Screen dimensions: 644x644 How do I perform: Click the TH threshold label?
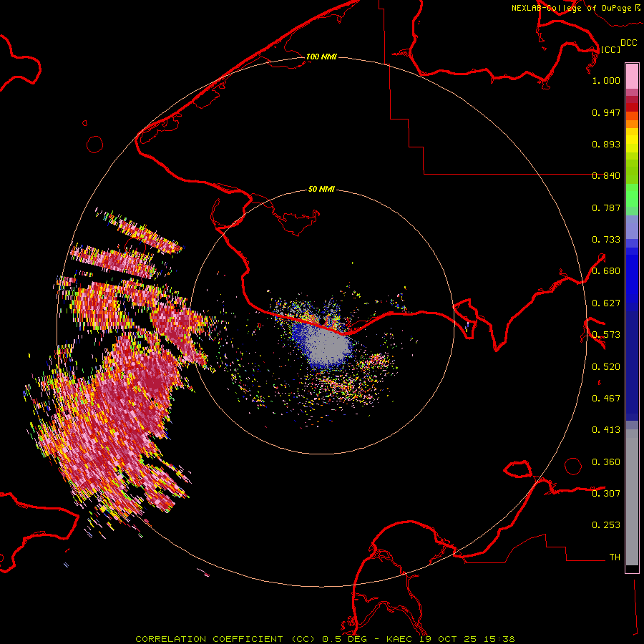615,557
